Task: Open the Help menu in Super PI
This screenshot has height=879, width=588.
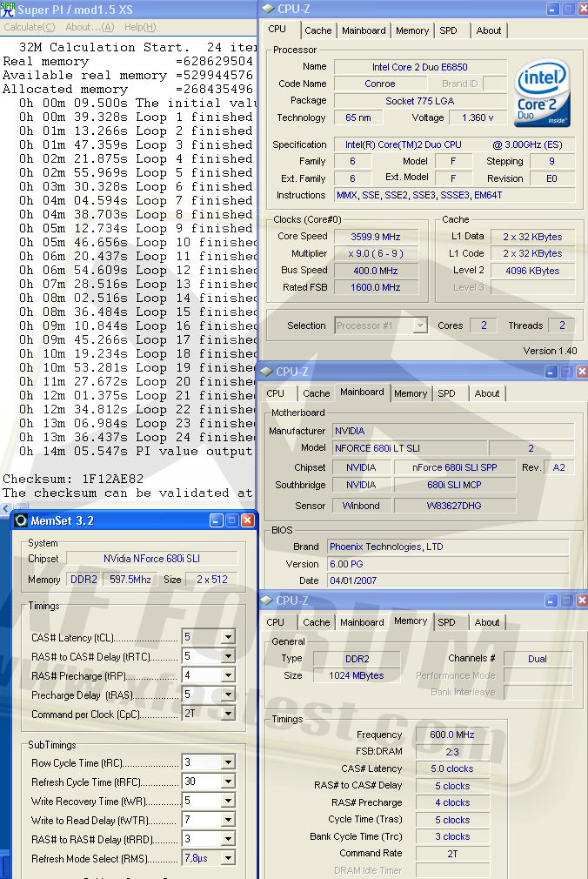Action: [140, 27]
